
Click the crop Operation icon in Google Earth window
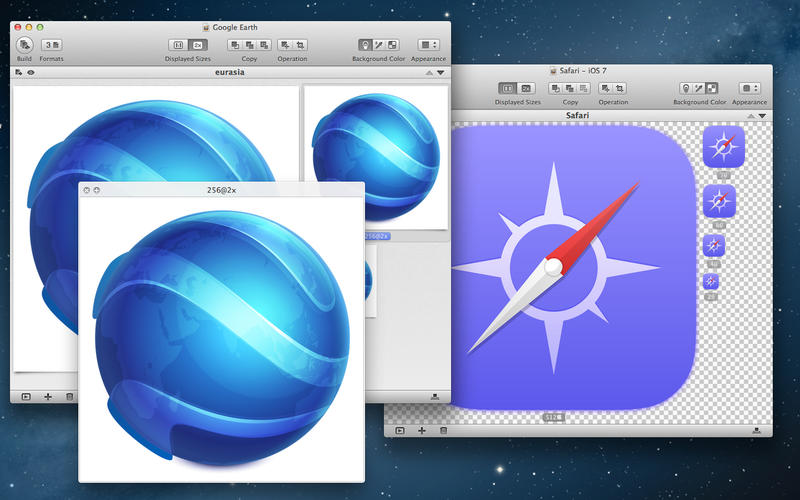pos(300,45)
